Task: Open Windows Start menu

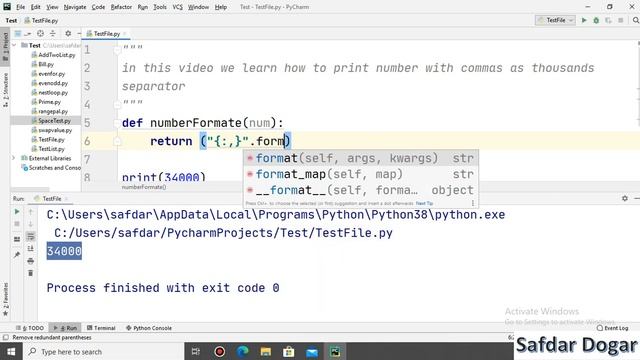Action: [11, 351]
